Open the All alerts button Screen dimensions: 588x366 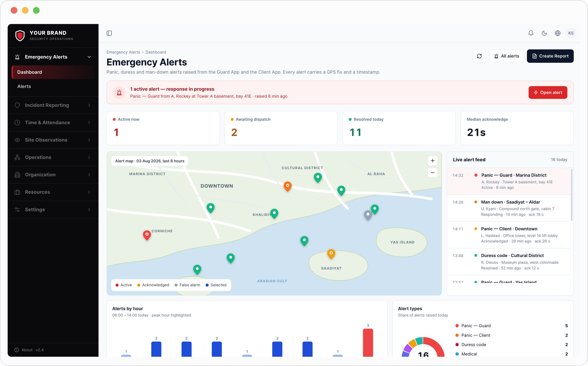coord(506,56)
